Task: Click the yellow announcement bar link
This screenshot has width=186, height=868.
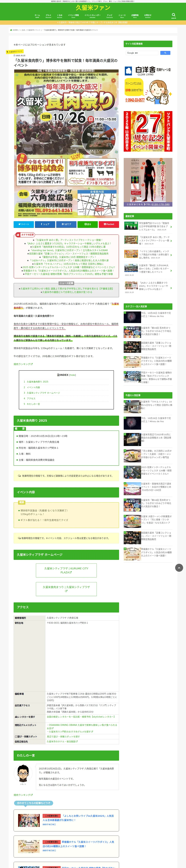Action: pyautogui.click(x=93, y=23)
